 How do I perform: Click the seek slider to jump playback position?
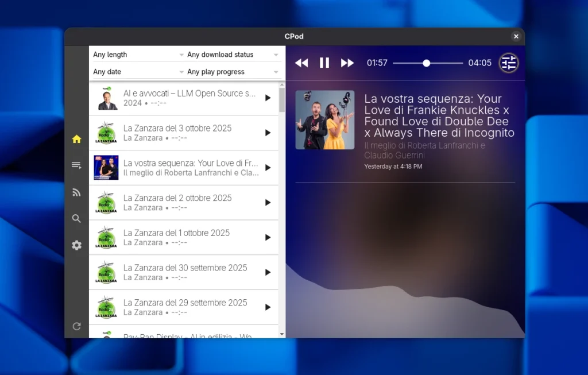pos(426,63)
